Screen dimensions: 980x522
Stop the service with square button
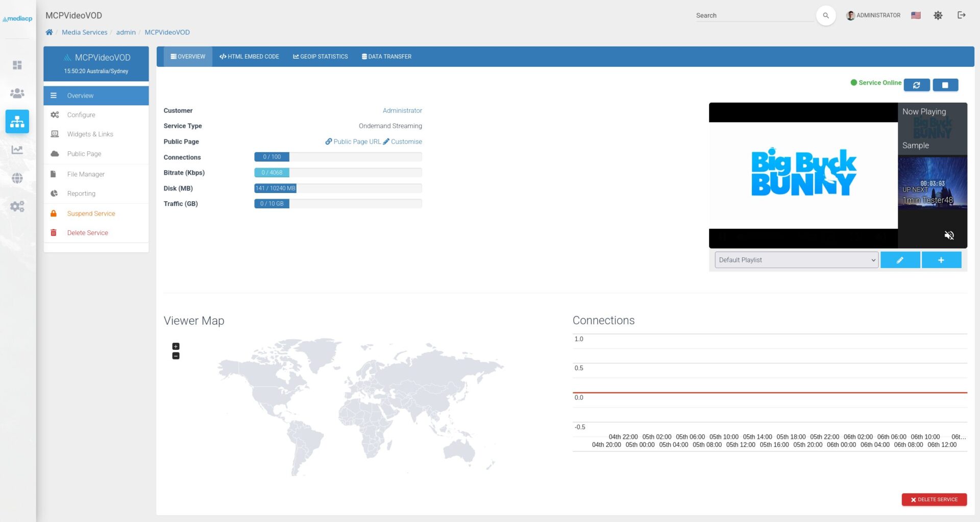click(x=945, y=85)
